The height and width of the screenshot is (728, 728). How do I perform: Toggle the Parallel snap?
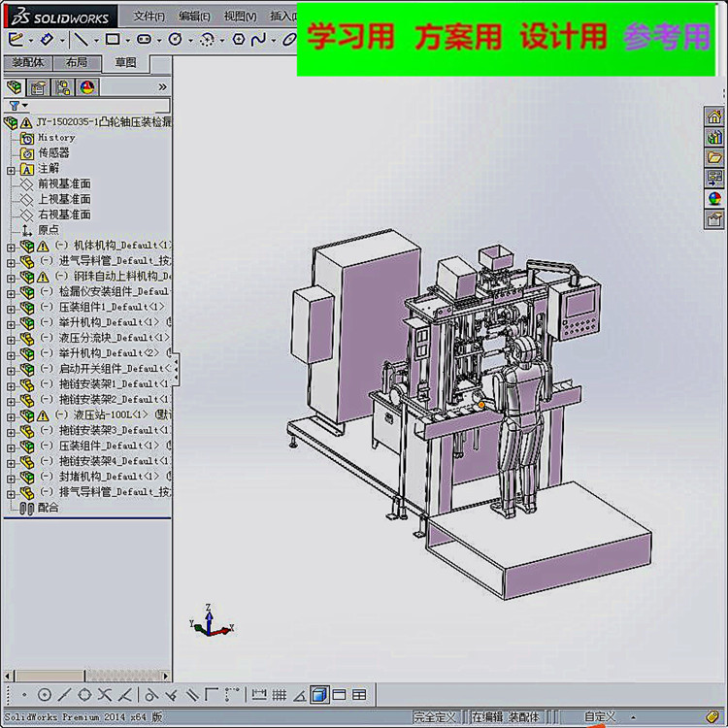point(192,695)
